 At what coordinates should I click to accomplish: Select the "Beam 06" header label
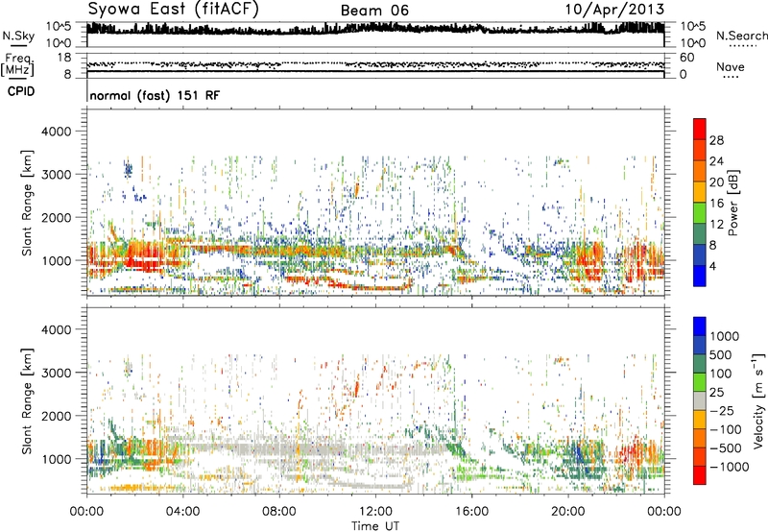[x=374, y=11]
